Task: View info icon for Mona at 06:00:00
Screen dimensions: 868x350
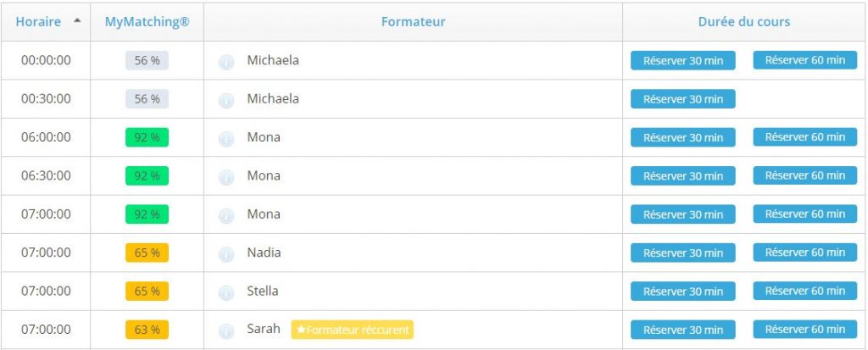Action: pos(225,139)
